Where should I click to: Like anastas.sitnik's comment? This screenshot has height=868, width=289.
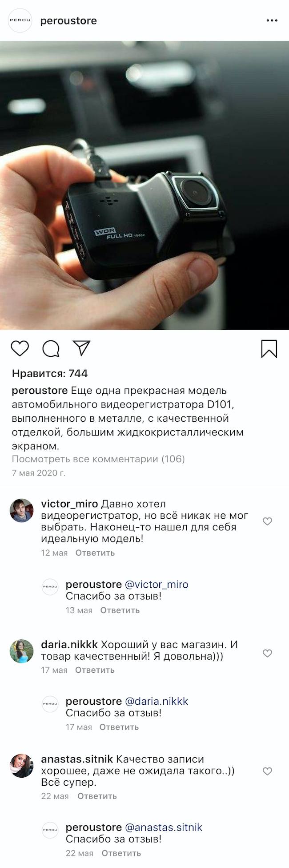(x=267, y=771)
